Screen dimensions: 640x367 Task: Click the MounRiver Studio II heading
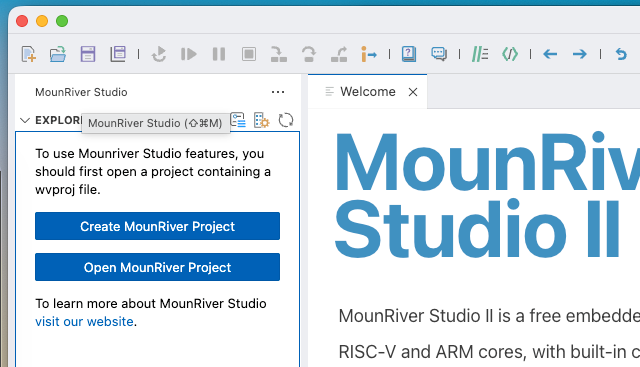tap(486, 196)
